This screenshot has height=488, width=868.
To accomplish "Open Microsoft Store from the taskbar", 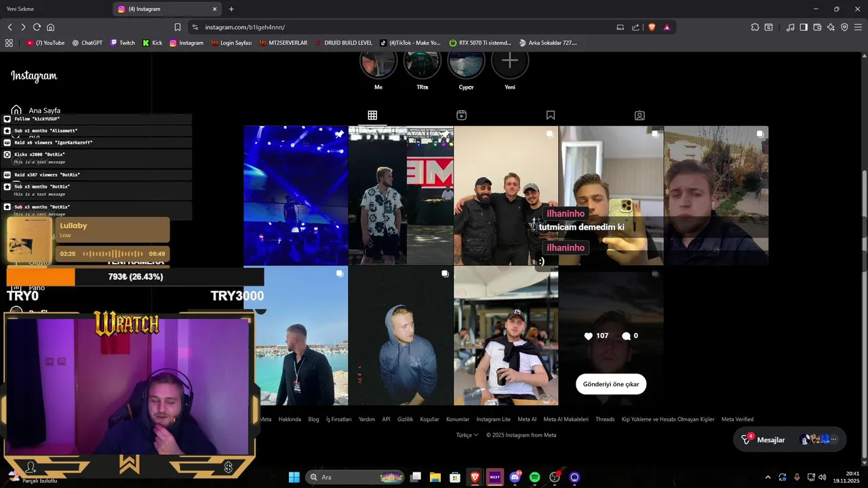I will click(x=455, y=477).
